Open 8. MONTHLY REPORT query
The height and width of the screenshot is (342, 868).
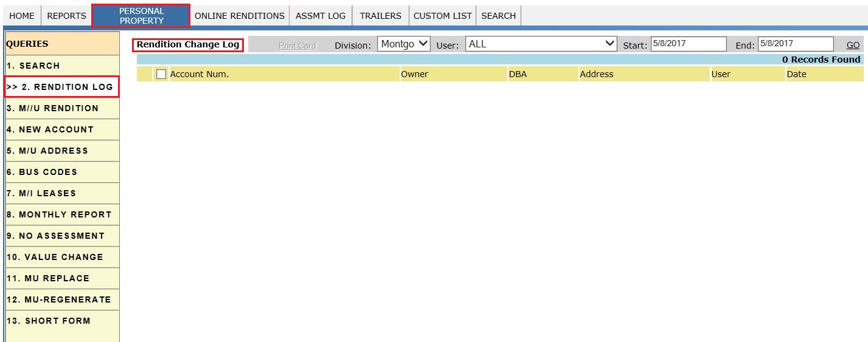[62, 214]
